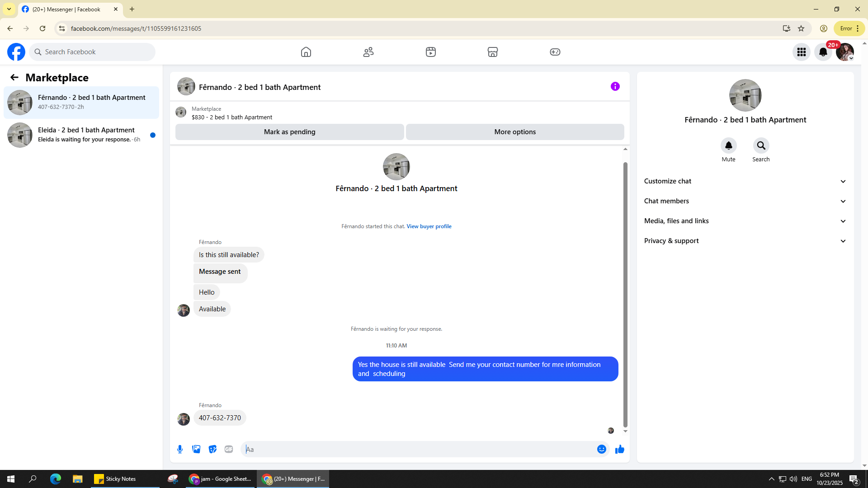
Task: Expand the Customize chat section
Action: (x=745, y=181)
